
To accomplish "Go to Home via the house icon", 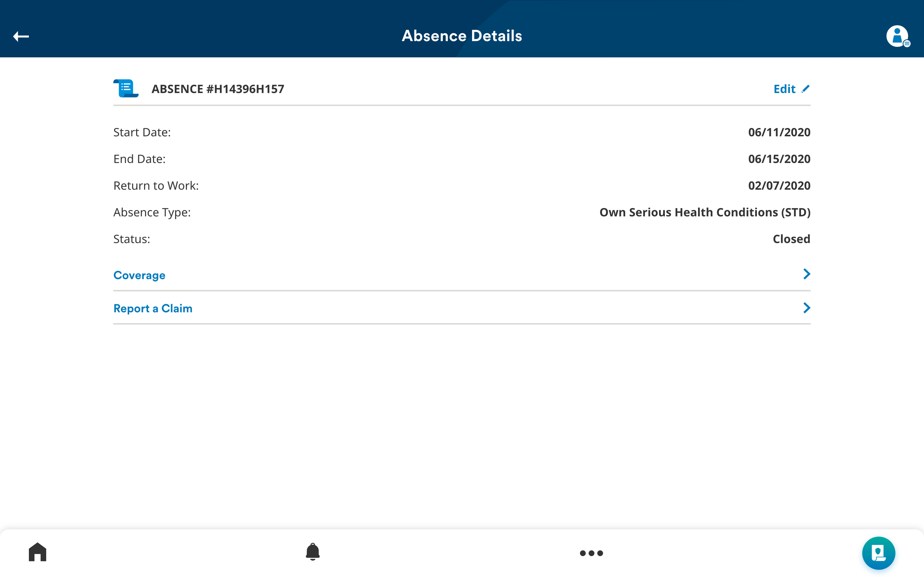I will pos(38,552).
